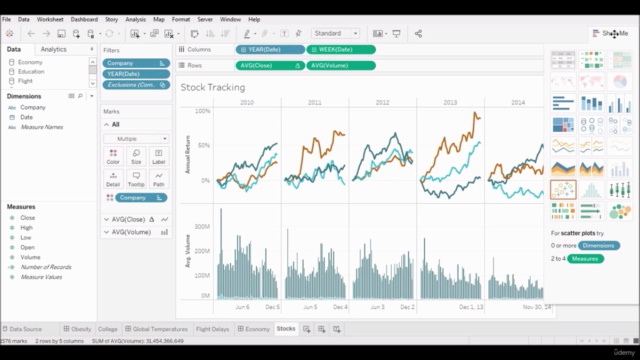Open highlight pen dropdown arrow
Screen dimensions: 640x360
255,34
